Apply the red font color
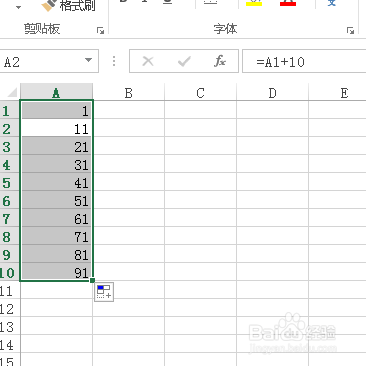This screenshot has height=366, width=366. (x=288, y=3)
